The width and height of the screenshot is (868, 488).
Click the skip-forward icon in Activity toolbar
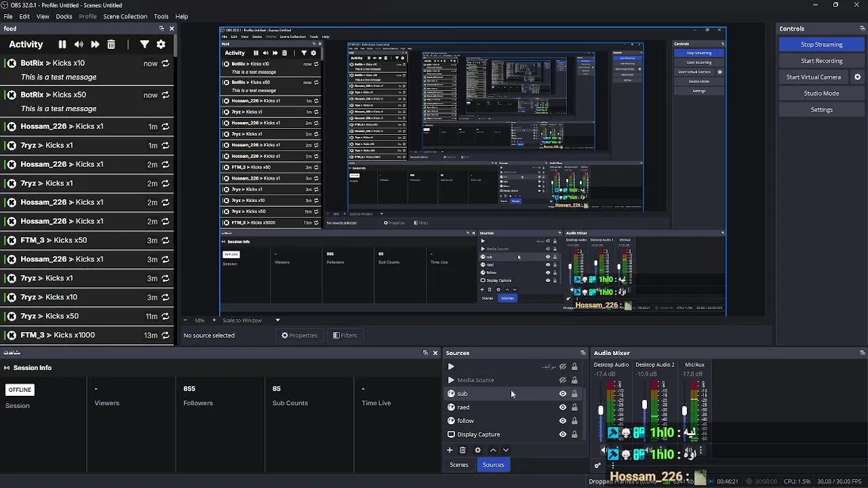[95, 44]
